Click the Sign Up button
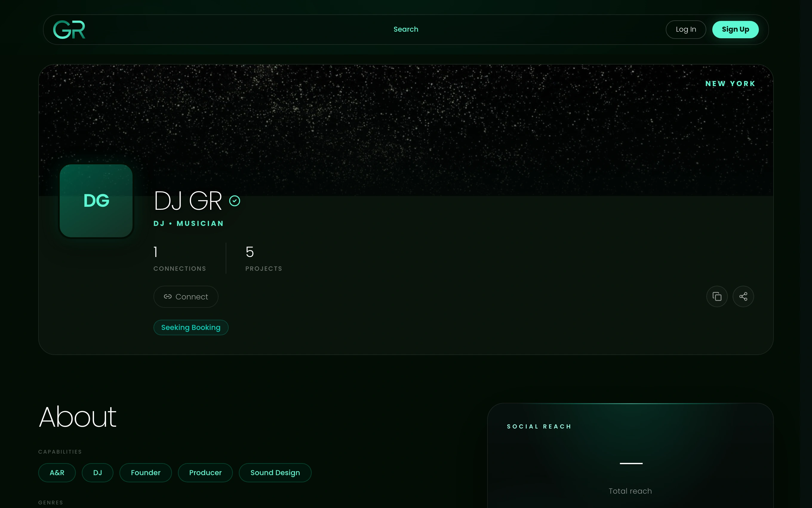Image resolution: width=812 pixels, height=508 pixels. (x=735, y=30)
